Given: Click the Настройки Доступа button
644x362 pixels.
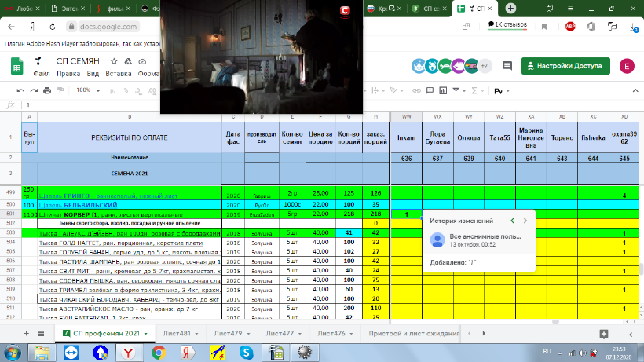Looking at the screenshot, I should click(x=565, y=66).
